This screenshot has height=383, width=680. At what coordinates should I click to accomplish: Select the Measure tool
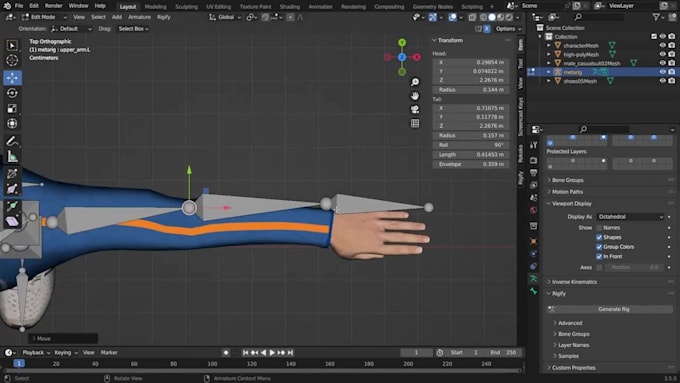tap(12, 157)
